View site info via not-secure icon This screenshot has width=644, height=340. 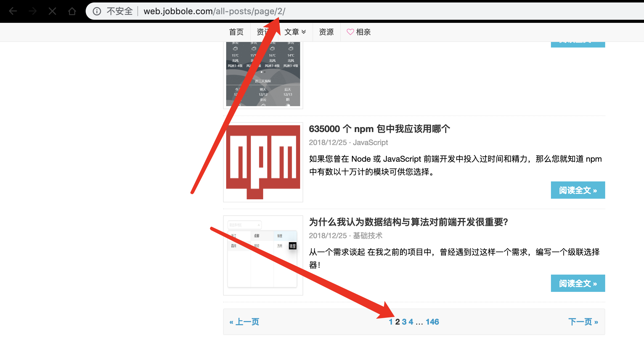click(97, 11)
